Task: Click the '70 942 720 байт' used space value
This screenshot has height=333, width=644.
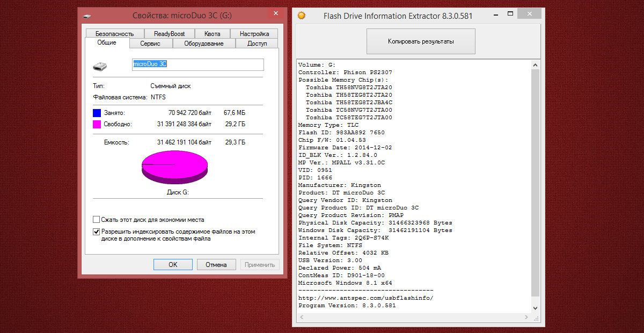Action: pos(190,113)
